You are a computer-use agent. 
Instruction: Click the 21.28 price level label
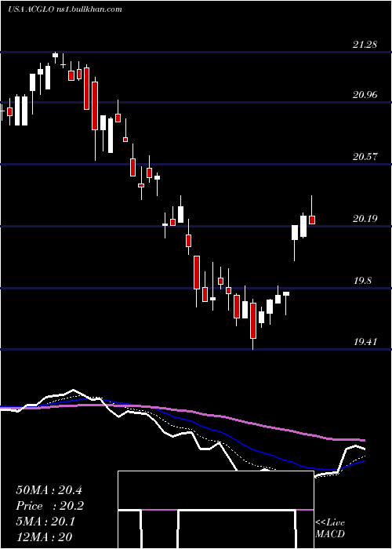(x=365, y=45)
